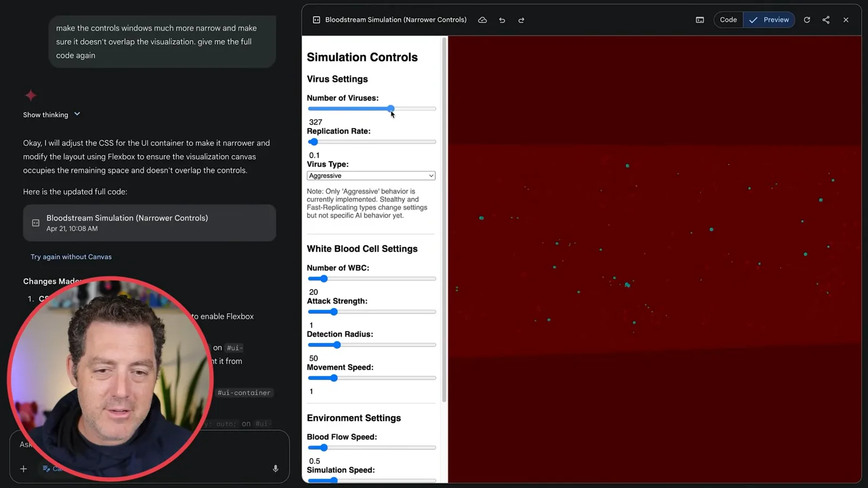This screenshot has height=488, width=868.
Task: Click the Simulation Controls heading
Action: (362, 57)
